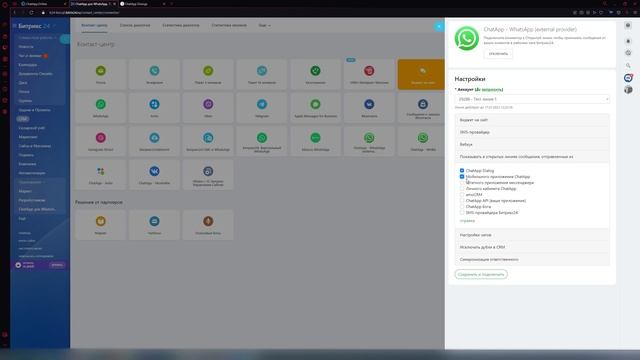This screenshot has height=360, width=640.
Task: Expand the SMS-провайдер section
Action: (532, 132)
